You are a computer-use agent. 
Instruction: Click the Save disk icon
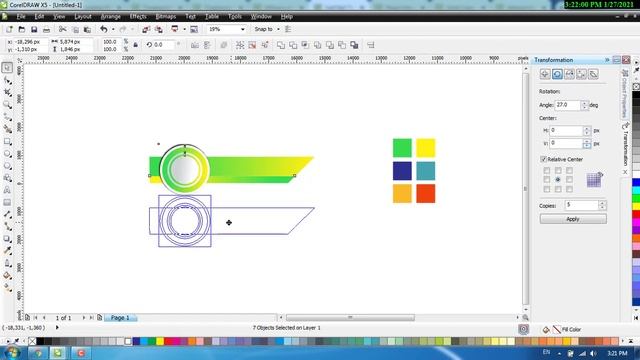pos(34,29)
